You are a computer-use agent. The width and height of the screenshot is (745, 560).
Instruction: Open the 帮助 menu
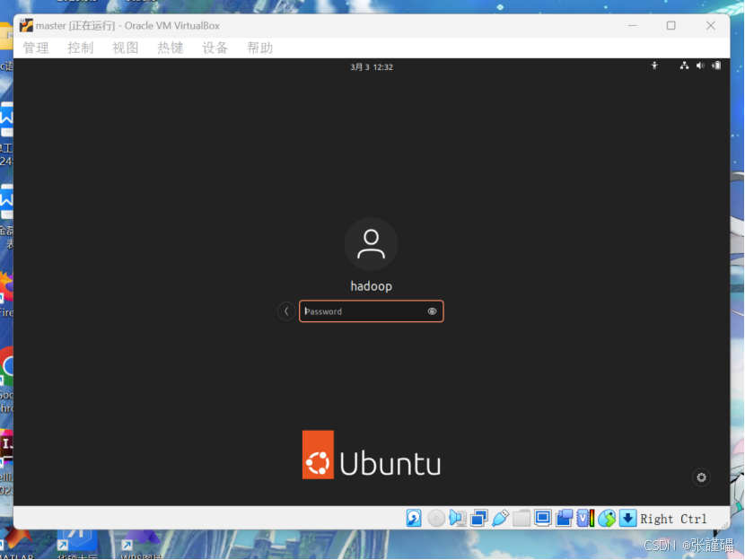pos(260,48)
